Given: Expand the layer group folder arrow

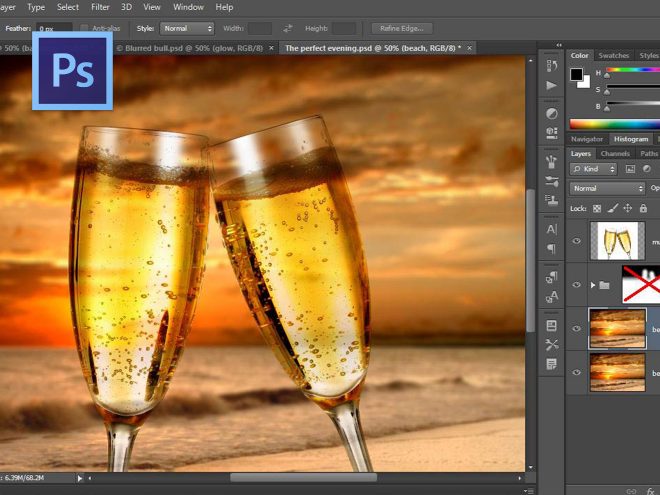Looking at the screenshot, I should pyautogui.click(x=592, y=285).
